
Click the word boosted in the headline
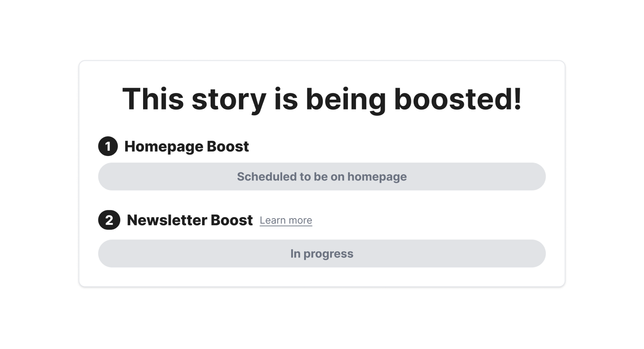[x=458, y=99]
